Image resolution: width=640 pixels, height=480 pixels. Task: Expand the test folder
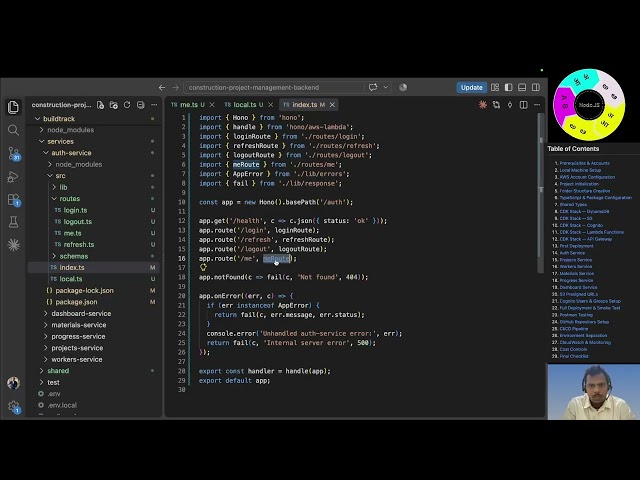point(42,382)
